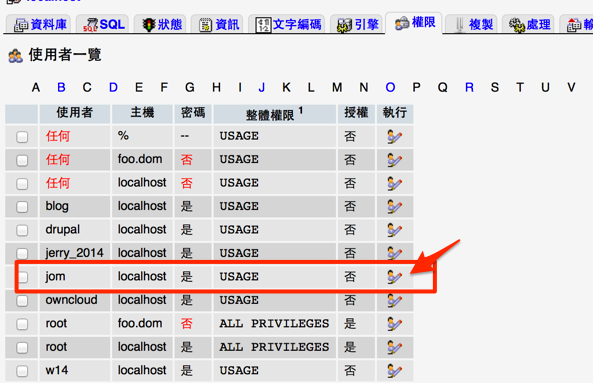Open the 複製 tab
This screenshot has width=593, height=383.
[x=472, y=25]
